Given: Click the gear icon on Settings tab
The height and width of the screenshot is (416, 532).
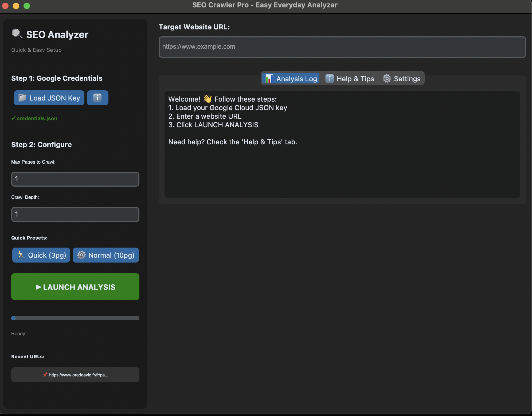Looking at the screenshot, I should (x=387, y=79).
